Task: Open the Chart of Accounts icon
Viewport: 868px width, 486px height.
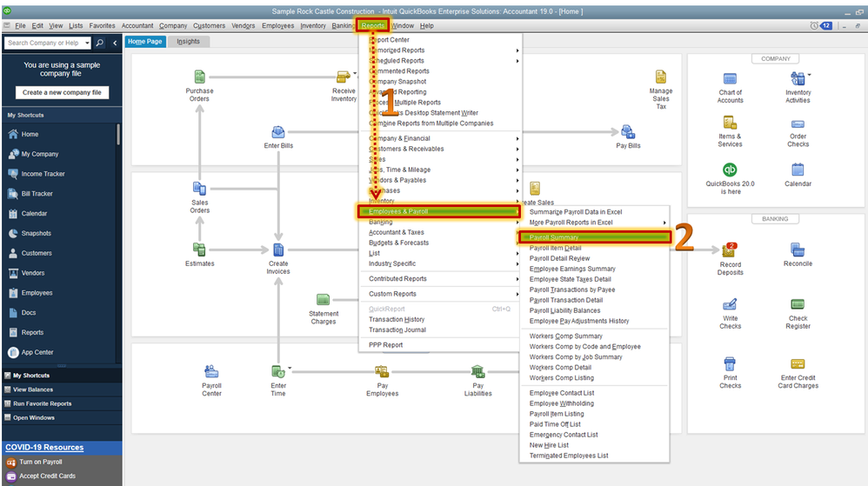Action: 731,78
